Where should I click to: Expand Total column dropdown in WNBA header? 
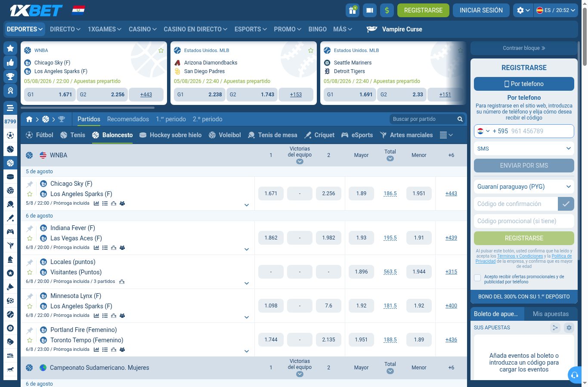[390, 159]
